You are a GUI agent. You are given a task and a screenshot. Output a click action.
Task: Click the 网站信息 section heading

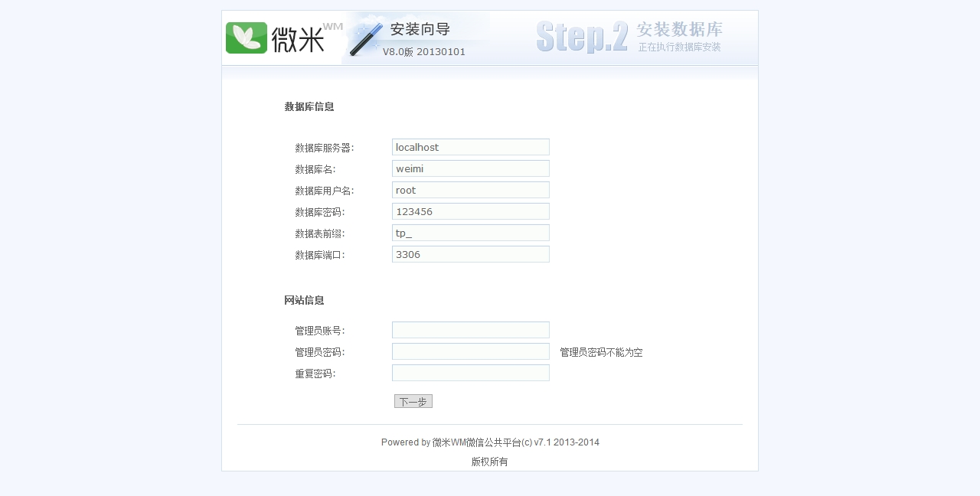click(304, 300)
